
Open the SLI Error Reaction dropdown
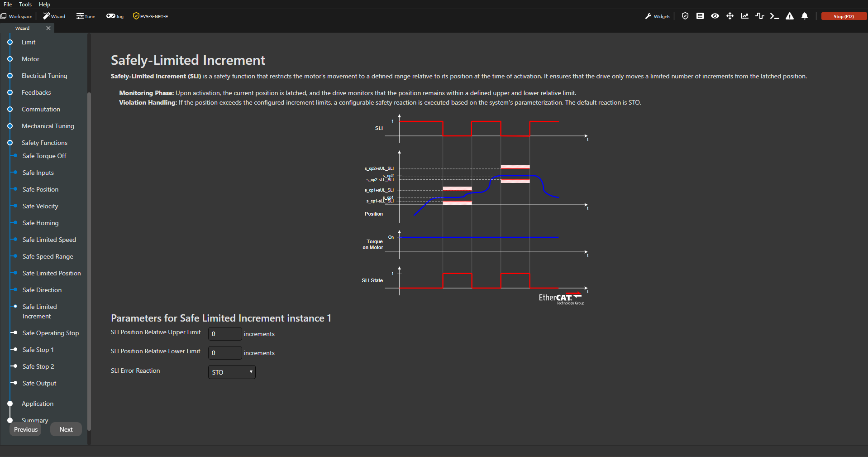click(x=232, y=372)
